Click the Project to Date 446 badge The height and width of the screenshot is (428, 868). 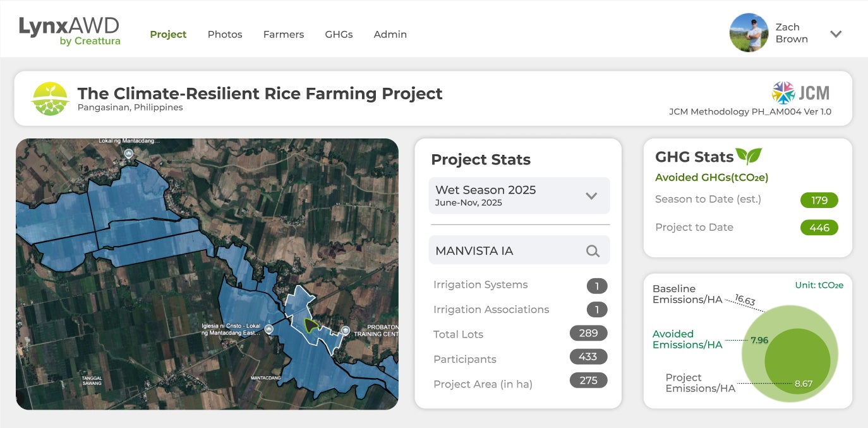click(x=819, y=228)
